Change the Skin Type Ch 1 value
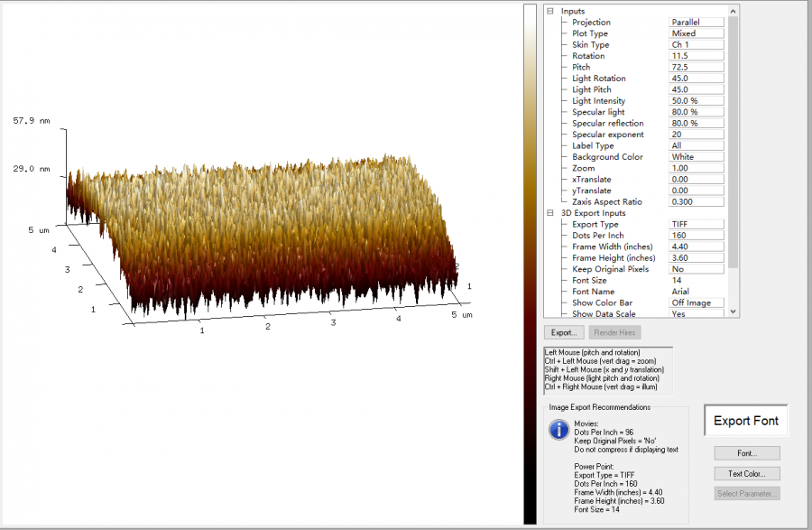Viewport: 812px width, 530px height. coord(696,44)
